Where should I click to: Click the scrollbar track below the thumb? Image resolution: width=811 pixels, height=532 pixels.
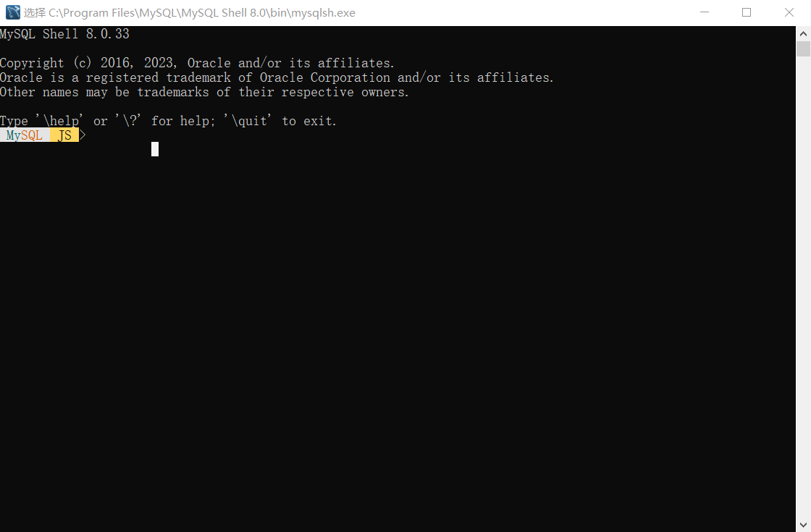[803, 287]
